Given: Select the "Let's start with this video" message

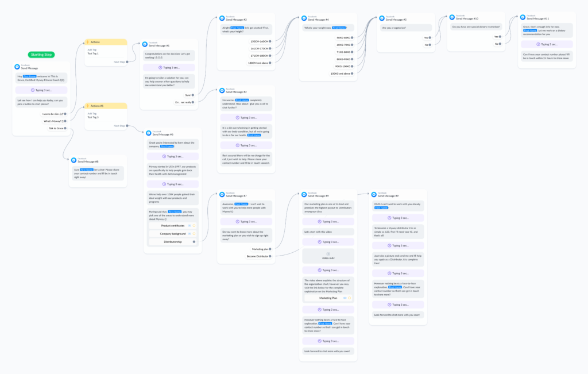Looking at the screenshot, I should 328,232.
